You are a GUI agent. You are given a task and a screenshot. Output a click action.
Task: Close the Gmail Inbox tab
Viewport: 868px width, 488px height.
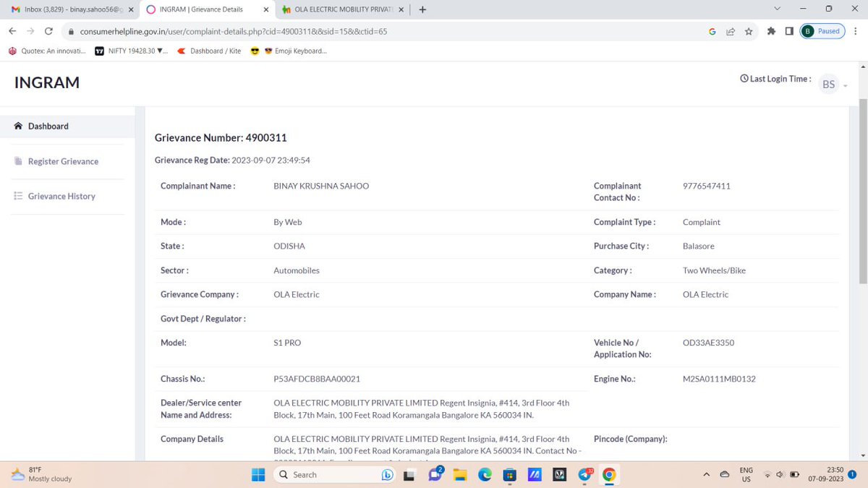[131, 9]
